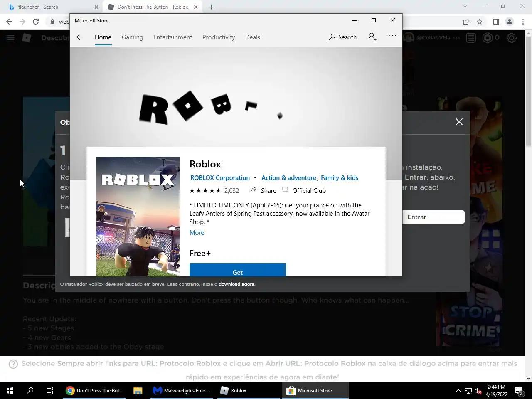This screenshot has width=532, height=399.
Task: Click the Roblox site logo
Action: 27,38
